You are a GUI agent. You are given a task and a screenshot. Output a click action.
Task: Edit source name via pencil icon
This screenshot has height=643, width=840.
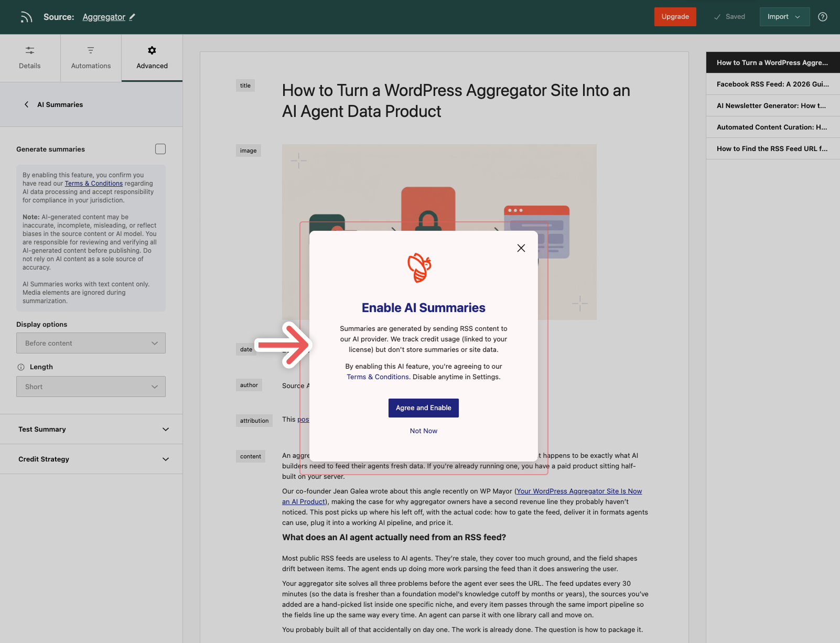coord(132,17)
